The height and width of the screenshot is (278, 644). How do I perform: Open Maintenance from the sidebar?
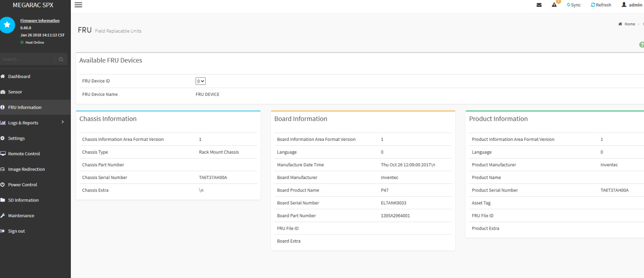click(21, 216)
